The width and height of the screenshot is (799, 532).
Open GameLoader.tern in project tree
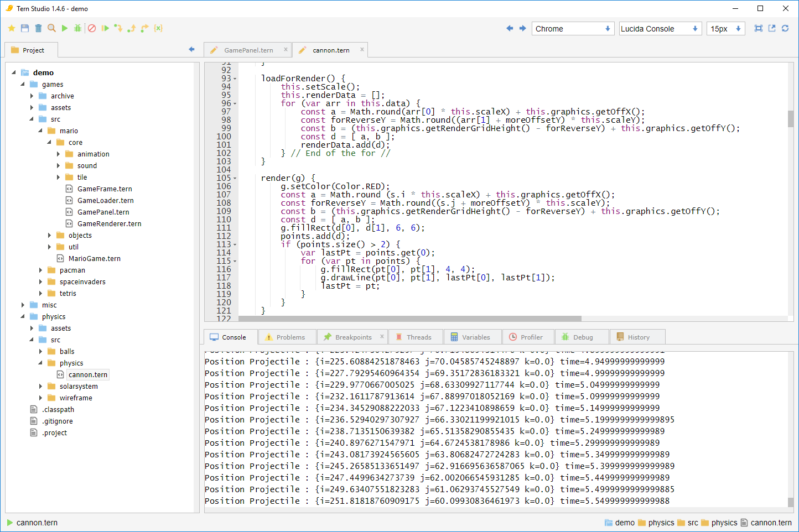[x=106, y=201]
